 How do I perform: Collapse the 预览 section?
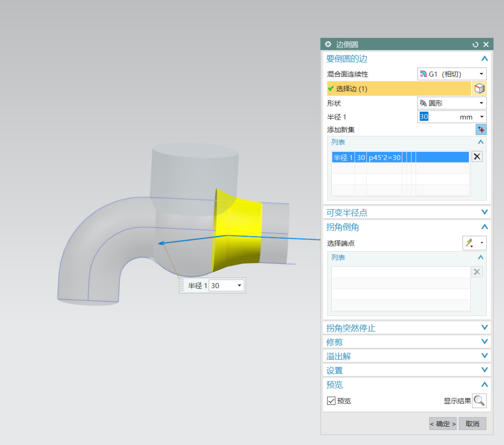[484, 384]
